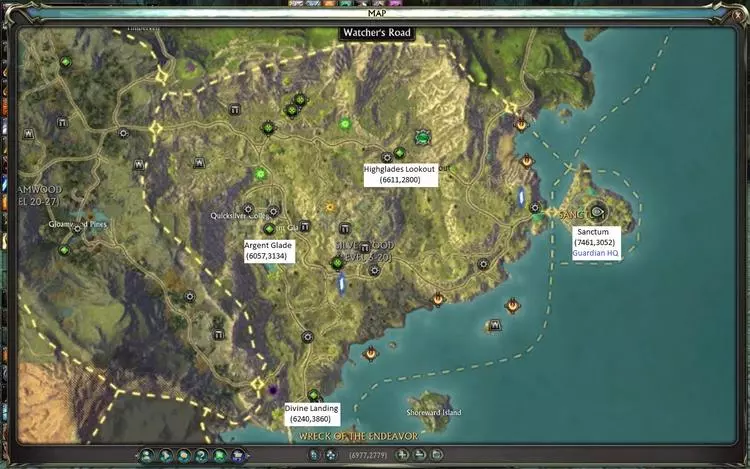Select the Sanctum eye icon
The height and width of the screenshot is (469, 750).
(x=597, y=211)
